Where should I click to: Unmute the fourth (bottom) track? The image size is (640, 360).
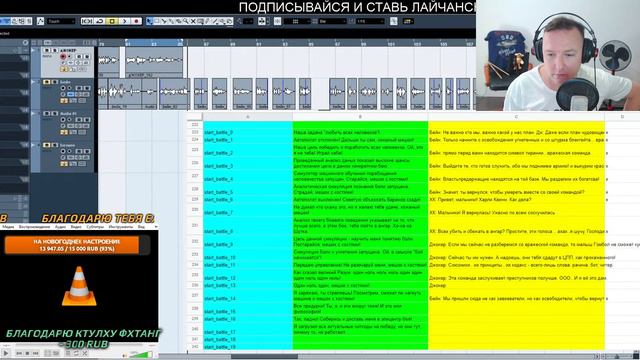tap(47, 145)
